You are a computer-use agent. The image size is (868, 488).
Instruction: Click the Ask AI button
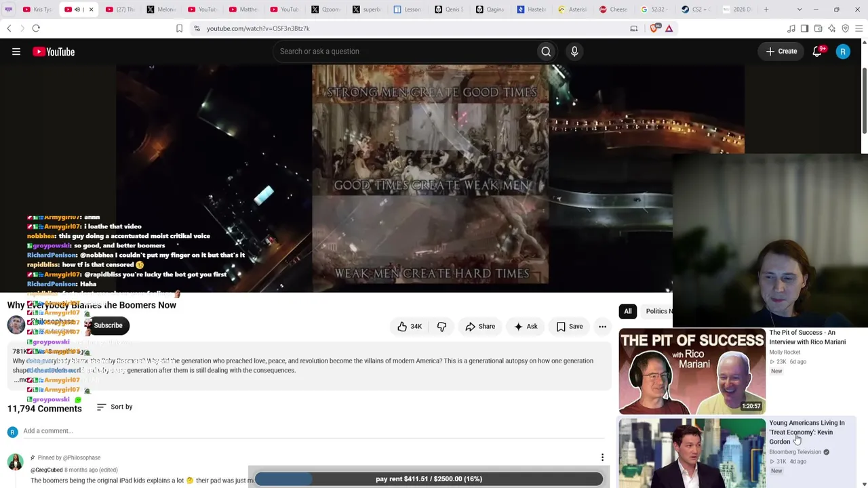526,327
